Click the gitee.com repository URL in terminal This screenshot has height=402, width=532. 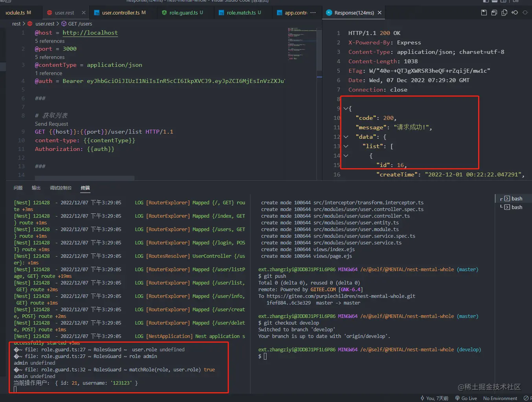pos(341,296)
